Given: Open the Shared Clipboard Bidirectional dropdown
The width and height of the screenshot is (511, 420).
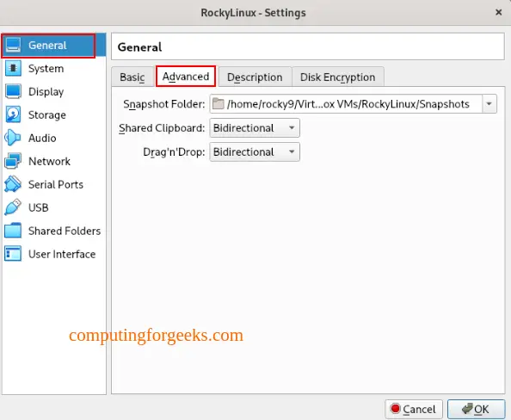Looking at the screenshot, I should tap(255, 128).
